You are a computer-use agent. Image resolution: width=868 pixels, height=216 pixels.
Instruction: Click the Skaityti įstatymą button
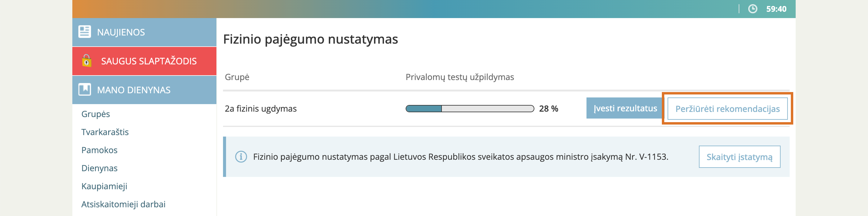[x=739, y=157]
